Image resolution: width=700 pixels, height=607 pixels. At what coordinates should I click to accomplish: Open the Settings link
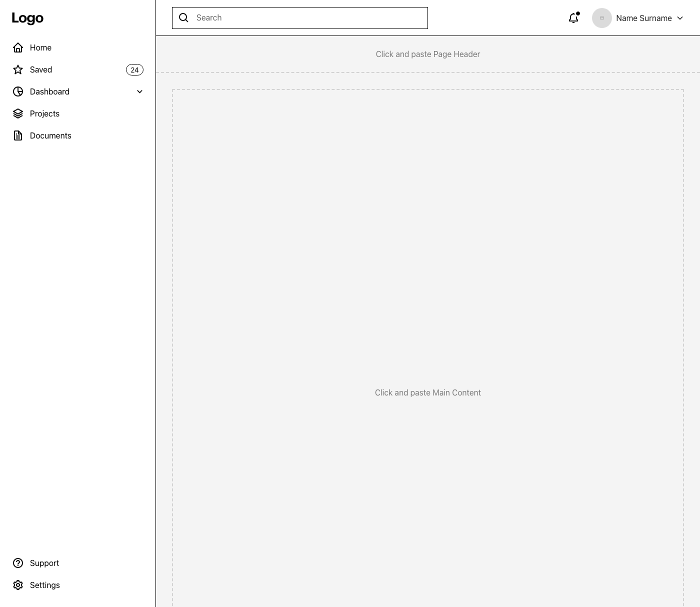click(x=77, y=585)
